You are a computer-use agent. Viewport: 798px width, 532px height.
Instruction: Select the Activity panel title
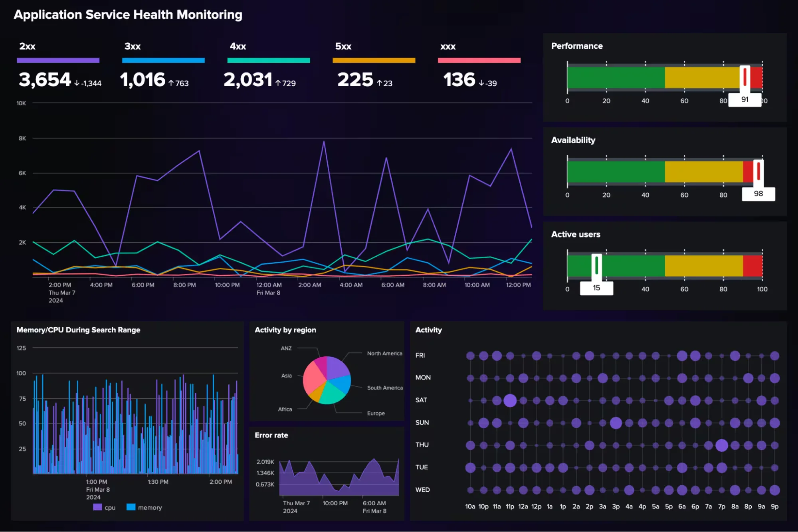[428, 330]
